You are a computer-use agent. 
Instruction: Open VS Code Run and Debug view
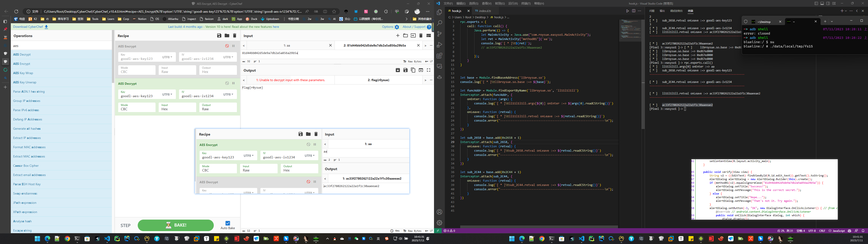click(x=439, y=45)
